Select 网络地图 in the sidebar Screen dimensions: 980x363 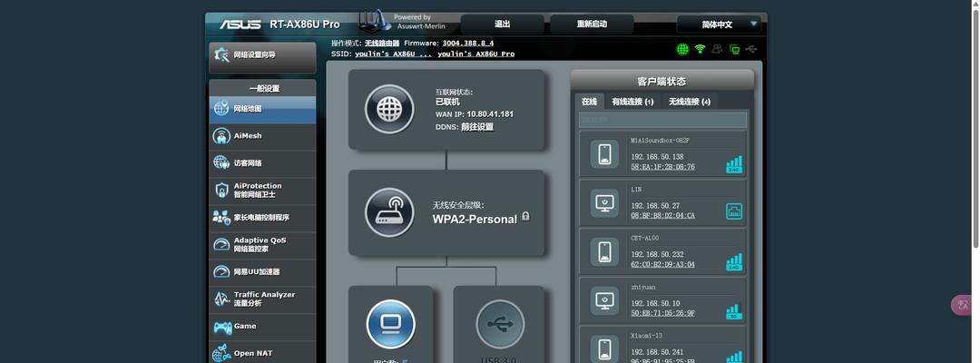[262, 109]
